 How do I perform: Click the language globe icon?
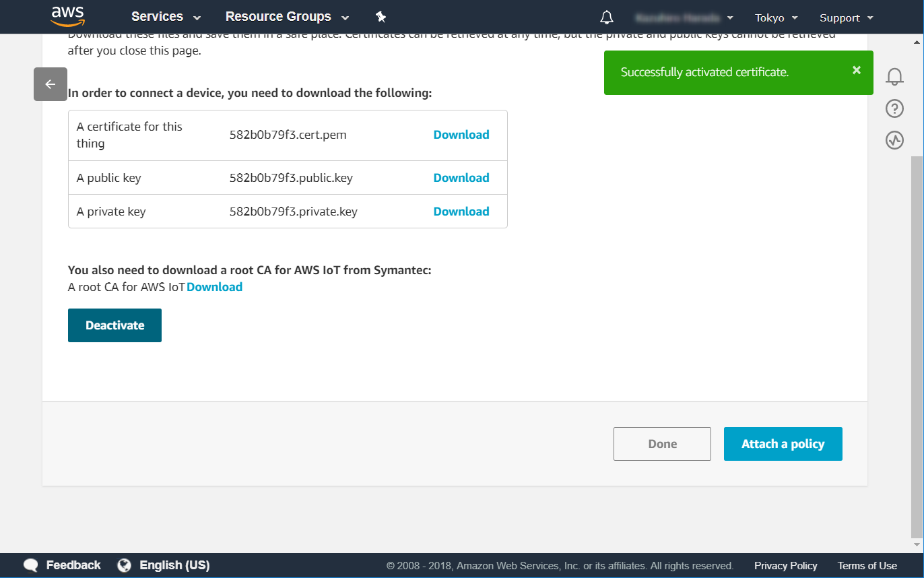pos(124,565)
